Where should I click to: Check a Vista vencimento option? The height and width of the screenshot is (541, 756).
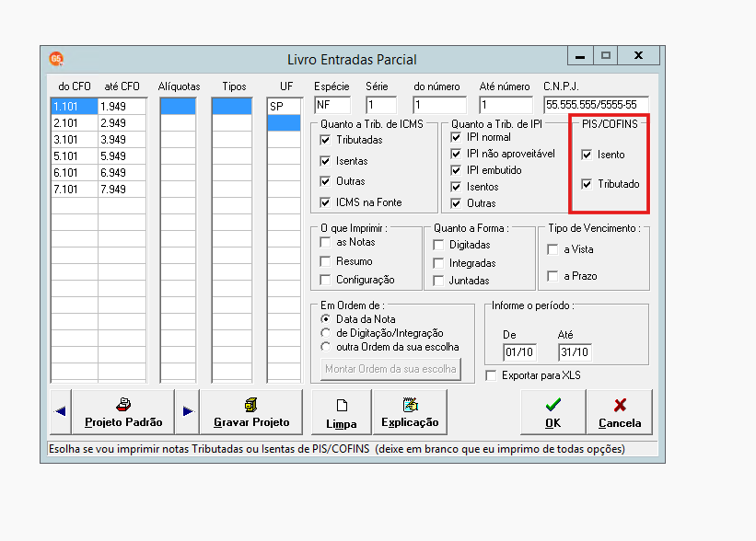[552, 249]
